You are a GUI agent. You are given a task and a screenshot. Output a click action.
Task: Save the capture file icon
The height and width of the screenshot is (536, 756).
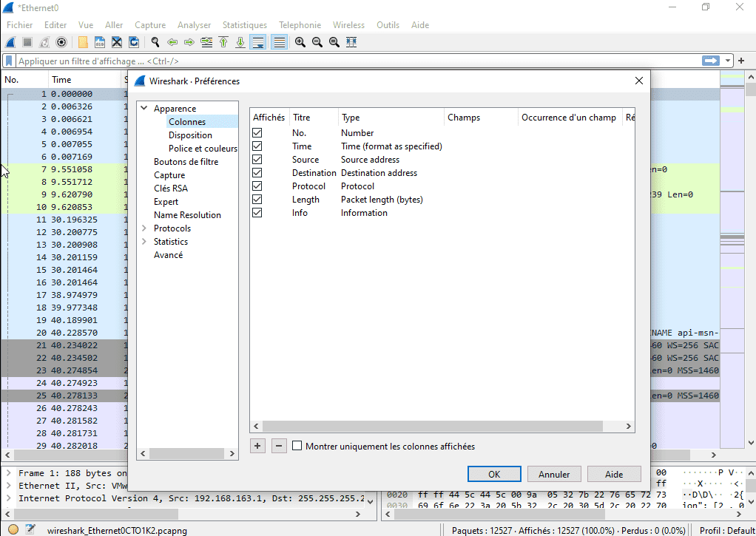(x=100, y=42)
